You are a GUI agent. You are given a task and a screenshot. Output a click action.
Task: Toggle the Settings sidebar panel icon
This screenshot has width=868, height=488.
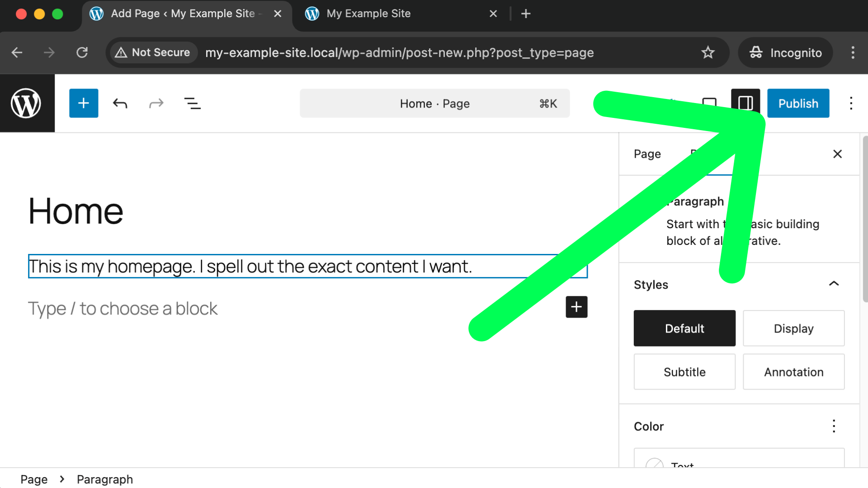[x=745, y=103]
